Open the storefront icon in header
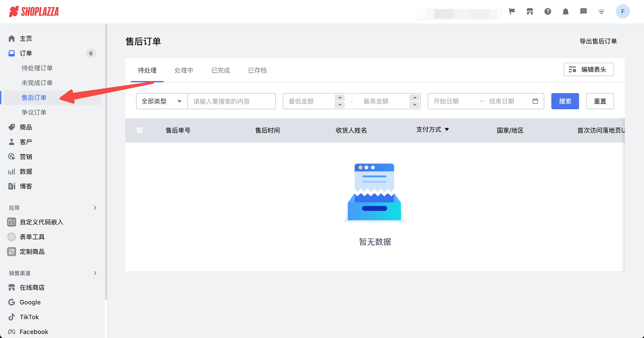 click(530, 11)
